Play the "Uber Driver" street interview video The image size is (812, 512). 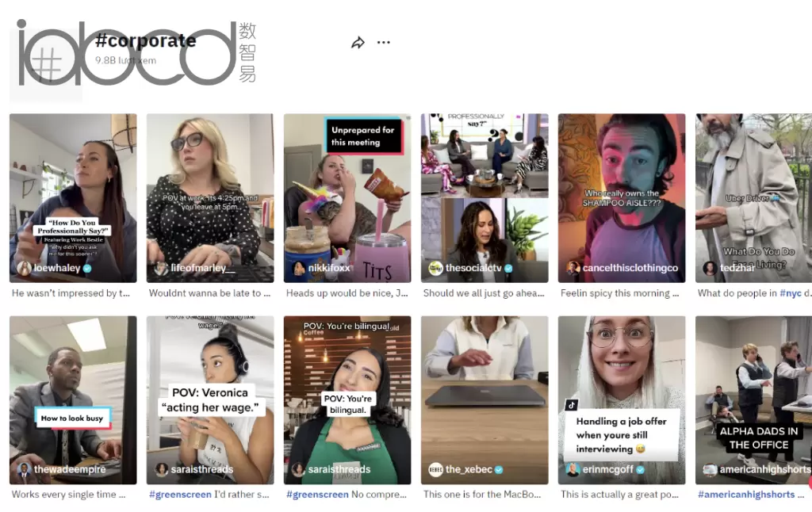[x=753, y=198]
